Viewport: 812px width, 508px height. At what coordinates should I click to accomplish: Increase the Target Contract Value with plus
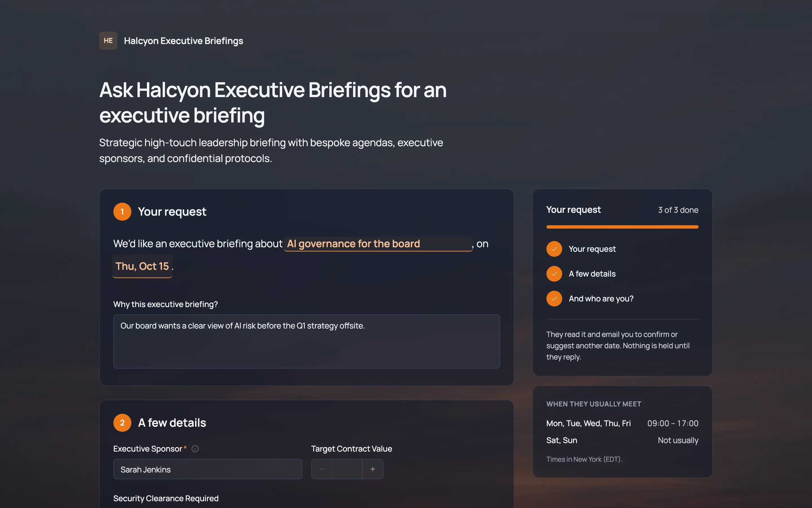372,469
